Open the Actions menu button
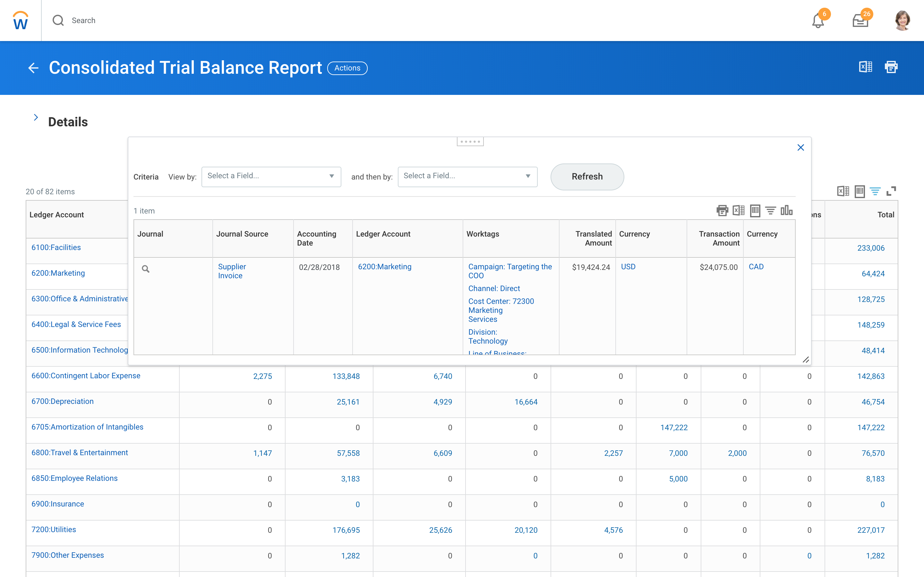Viewport: 924px width, 577px height. [347, 68]
